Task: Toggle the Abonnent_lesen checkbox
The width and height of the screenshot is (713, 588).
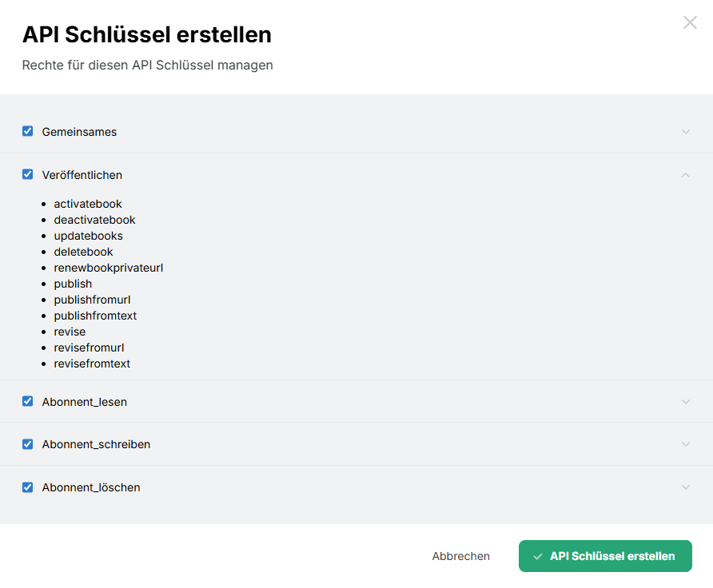Action: (x=28, y=401)
